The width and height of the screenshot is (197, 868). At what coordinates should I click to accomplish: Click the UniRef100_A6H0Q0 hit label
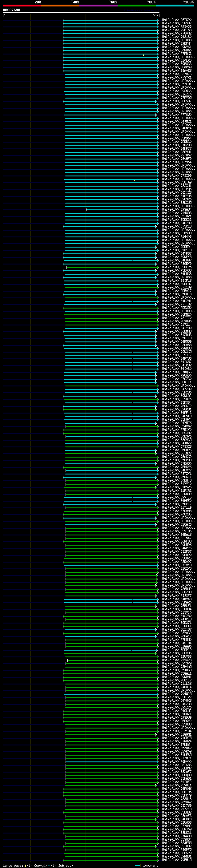click(176, 761)
